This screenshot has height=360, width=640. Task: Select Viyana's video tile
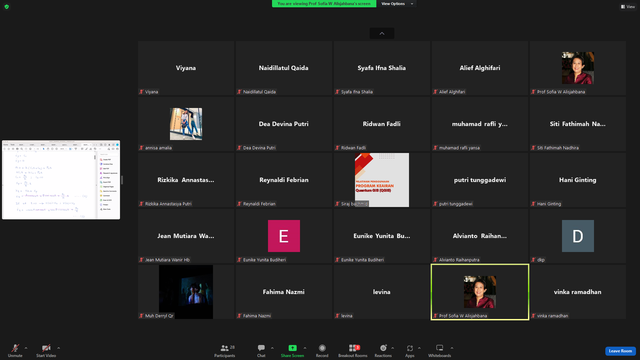(186, 68)
